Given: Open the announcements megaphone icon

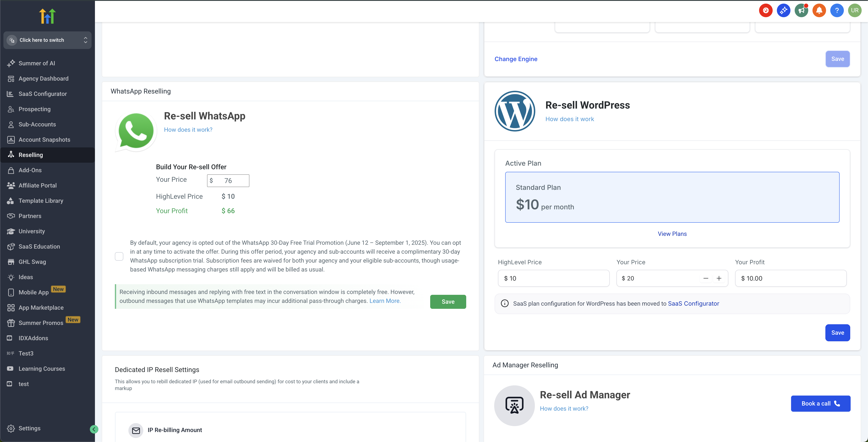Looking at the screenshot, I should [801, 10].
